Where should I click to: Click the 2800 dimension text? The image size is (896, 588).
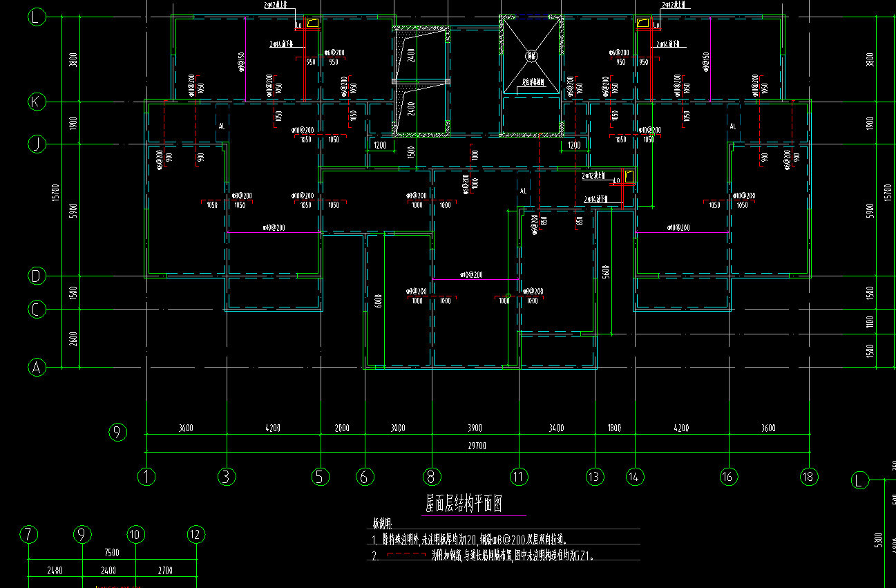point(342,428)
